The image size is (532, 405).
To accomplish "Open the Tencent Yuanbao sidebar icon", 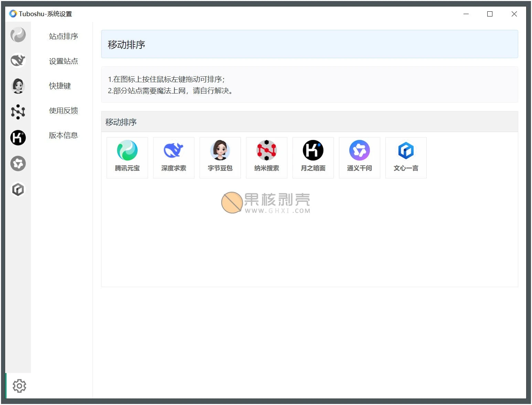I will 18,35.
